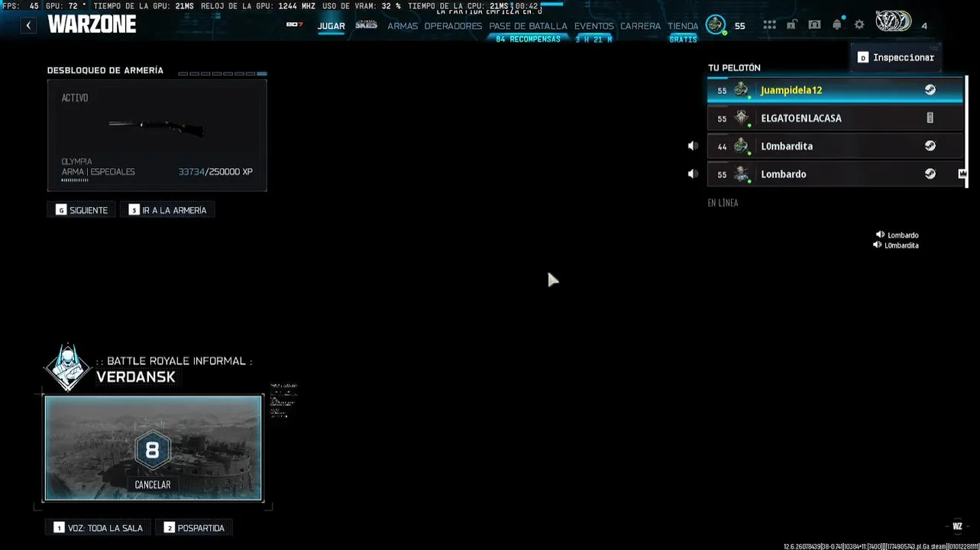
Task: Open the TIENDA tab
Action: click(683, 26)
